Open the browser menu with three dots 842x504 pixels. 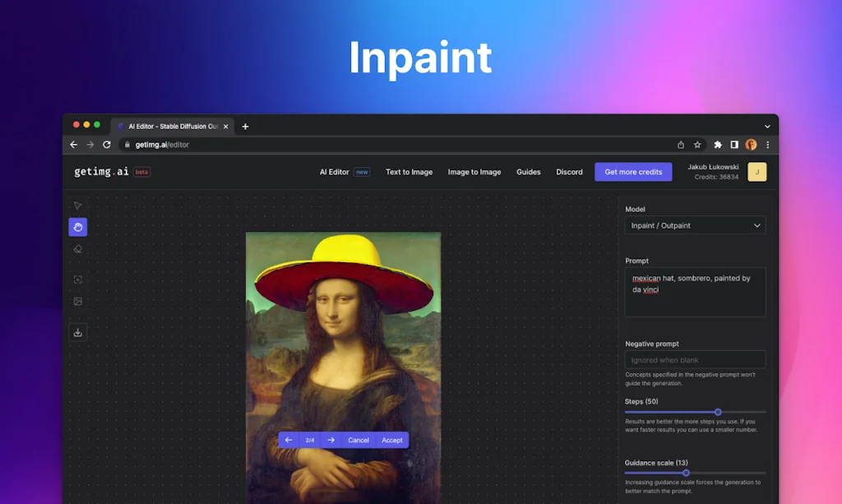click(767, 144)
